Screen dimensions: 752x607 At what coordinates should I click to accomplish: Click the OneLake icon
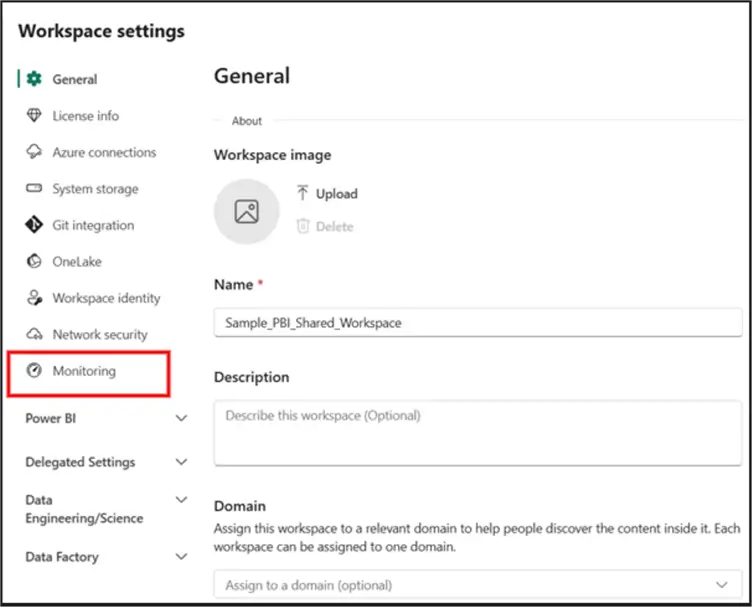[x=34, y=262]
